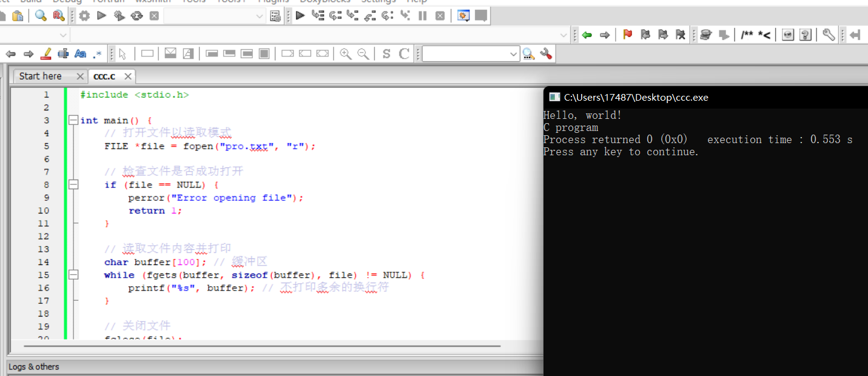
Task: Click the Zoom in magnifier icon
Action: [x=346, y=54]
